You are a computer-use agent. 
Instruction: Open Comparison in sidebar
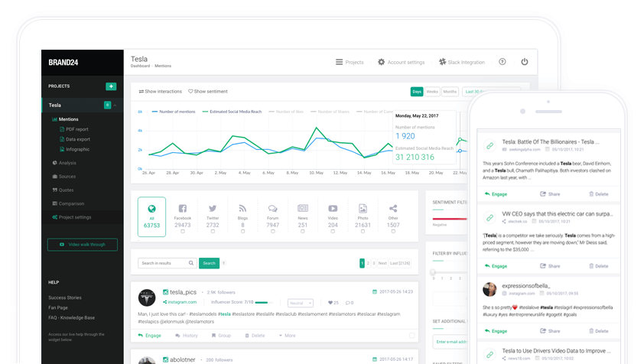click(x=68, y=203)
